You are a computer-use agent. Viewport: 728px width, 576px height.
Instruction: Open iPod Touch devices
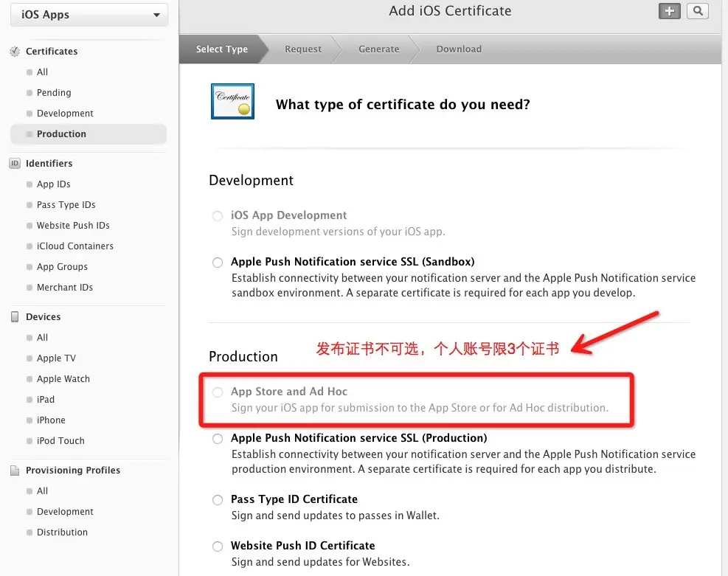tap(60, 440)
